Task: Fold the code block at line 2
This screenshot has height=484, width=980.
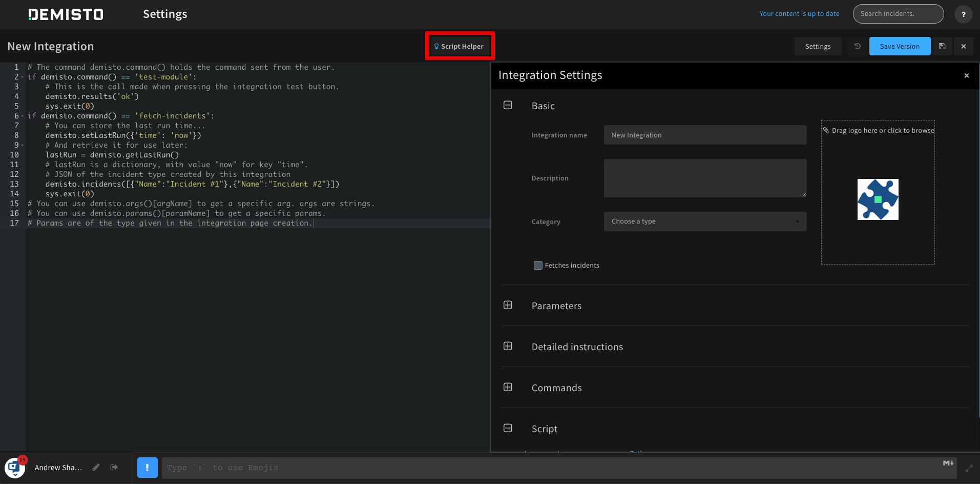Action: [23, 77]
